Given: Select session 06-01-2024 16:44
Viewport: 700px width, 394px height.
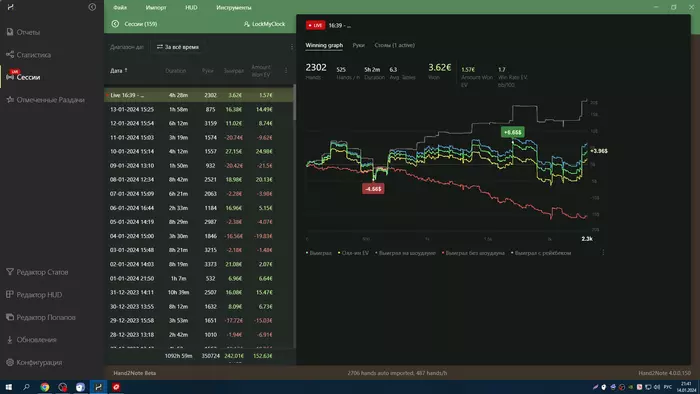Looking at the screenshot, I should 199,208.
